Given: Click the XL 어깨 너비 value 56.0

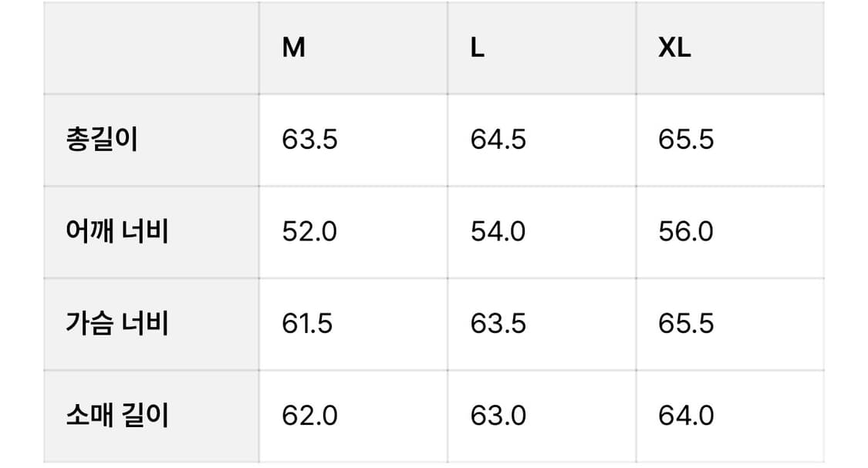Looking at the screenshot, I should tap(686, 231).
